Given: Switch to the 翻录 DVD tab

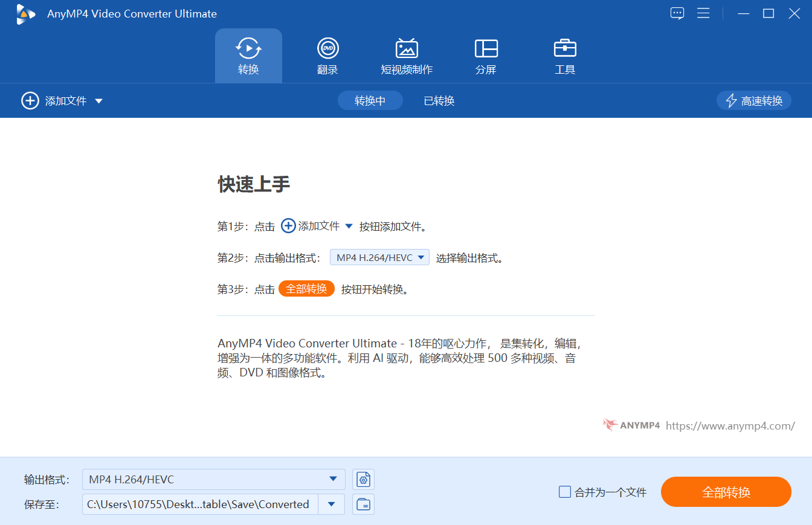Looking at the screenshot, I should coord(327,56).
